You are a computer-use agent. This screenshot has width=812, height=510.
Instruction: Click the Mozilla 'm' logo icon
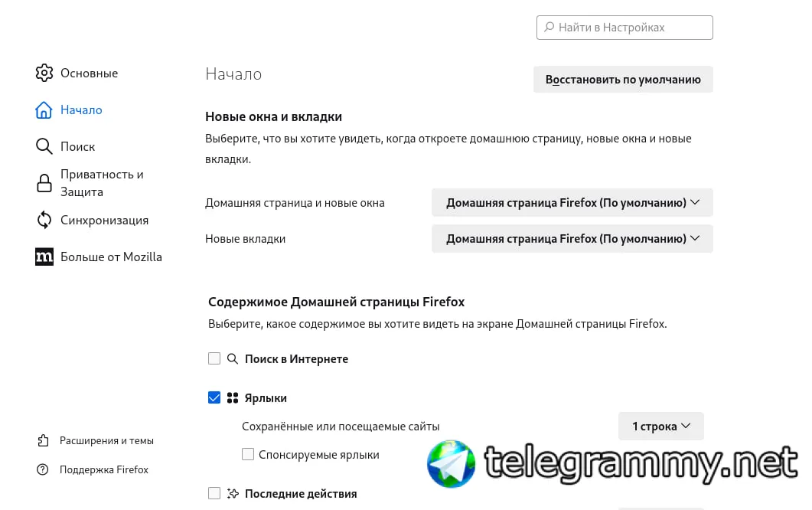tap(44, 257)
